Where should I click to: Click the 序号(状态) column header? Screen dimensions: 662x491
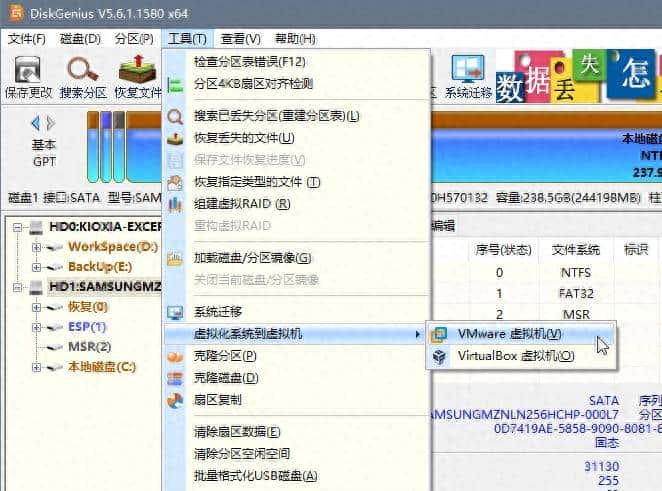pos(503,250)
